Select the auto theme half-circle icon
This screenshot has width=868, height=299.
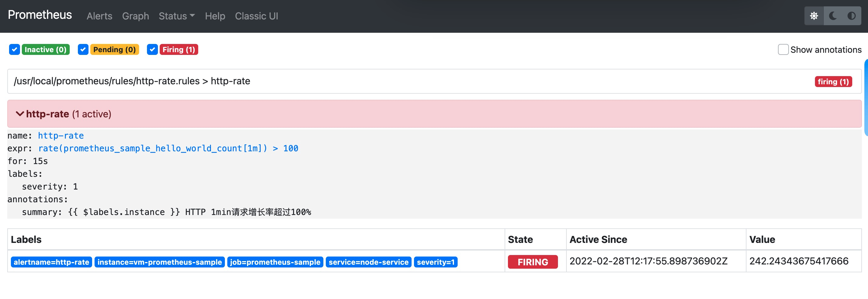pyautogui.click(x=852, y=16)
